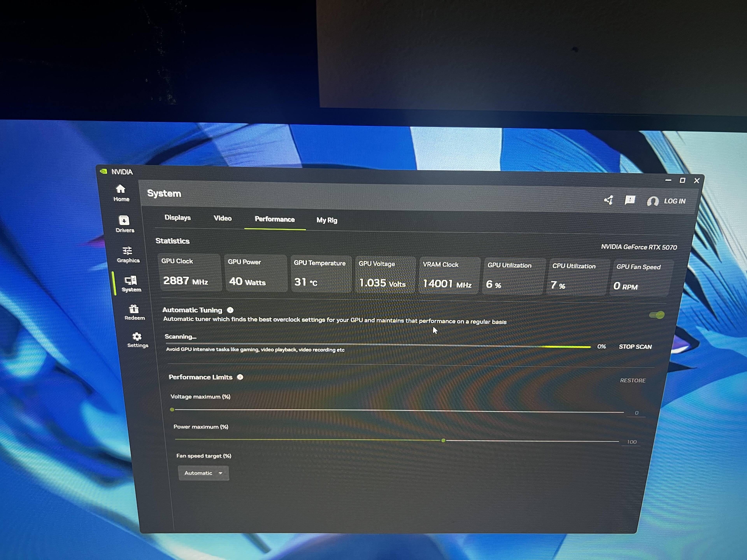This screenshot has width=747, height=560.
Task: Click the Voltage maximum slider handle
Action: 172,409
